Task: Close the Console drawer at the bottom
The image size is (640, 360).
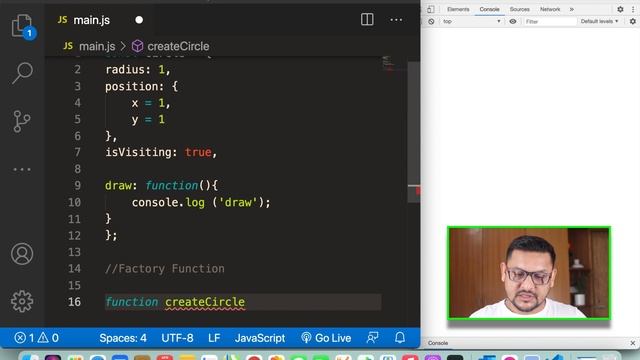Action: coord(633,343)
